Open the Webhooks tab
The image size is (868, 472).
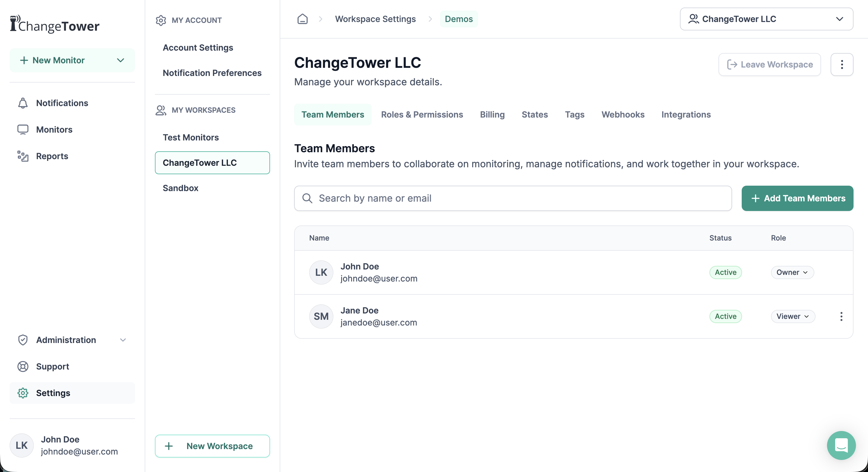click(623, 115)
